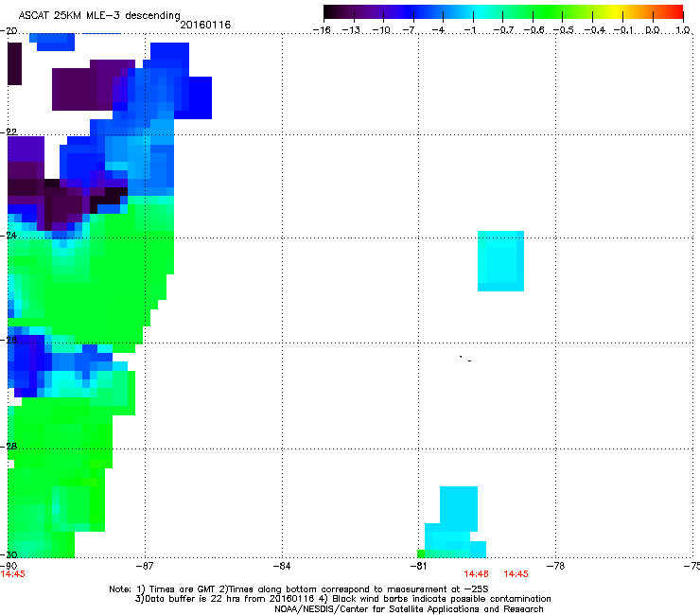
Task: Click the red "14:45" time beside 14:46
Action: (516, 574)
